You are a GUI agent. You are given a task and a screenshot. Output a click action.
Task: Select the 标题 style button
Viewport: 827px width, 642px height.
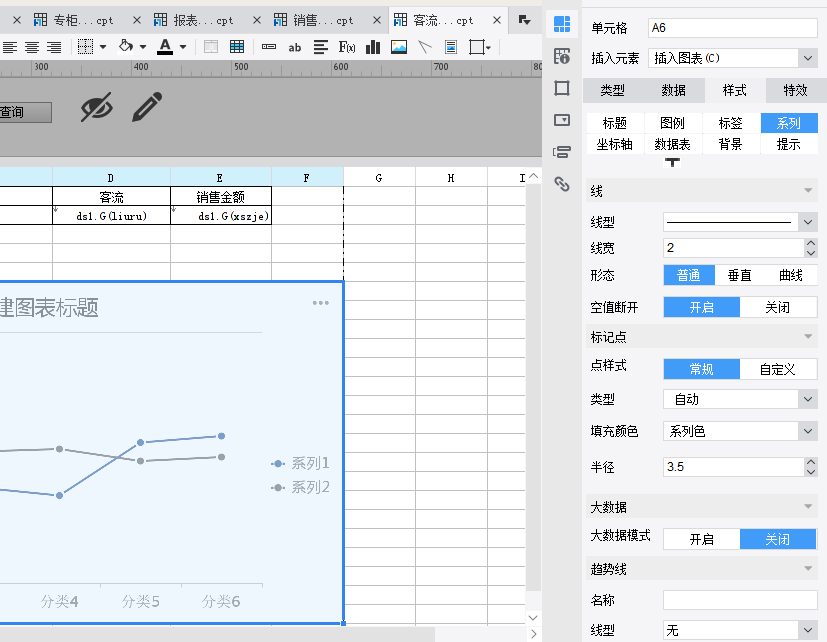(x=615, y=123)
